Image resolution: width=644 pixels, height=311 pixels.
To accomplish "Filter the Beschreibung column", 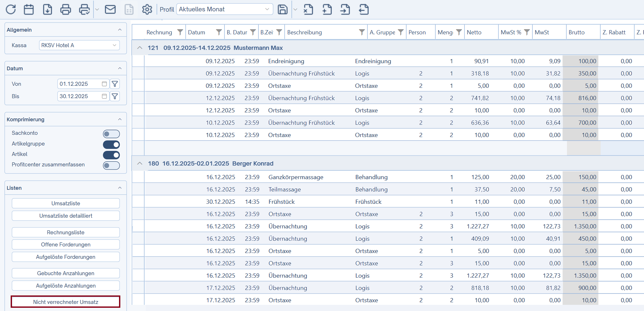I will click(362, 32).
